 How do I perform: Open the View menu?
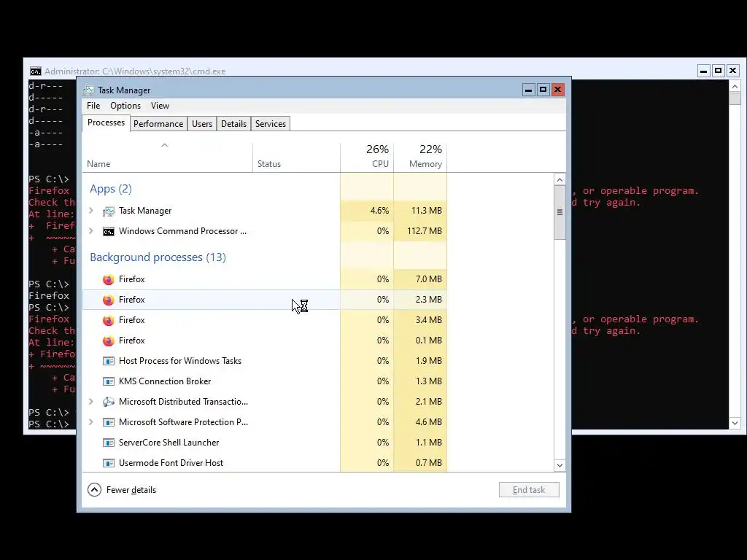click(x=160, y=106)
